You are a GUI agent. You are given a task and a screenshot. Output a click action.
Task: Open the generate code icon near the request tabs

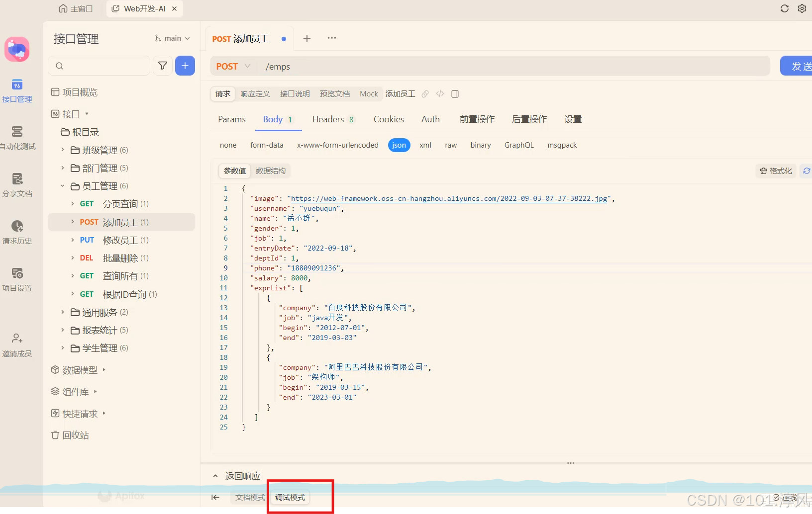pos(440,94)
